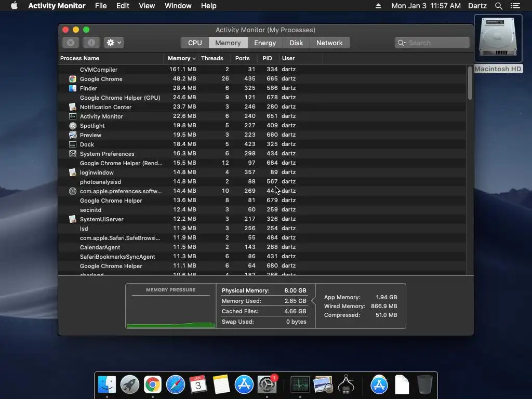Click the Activity Monitor Dock icon

click(x=300, y=384)
